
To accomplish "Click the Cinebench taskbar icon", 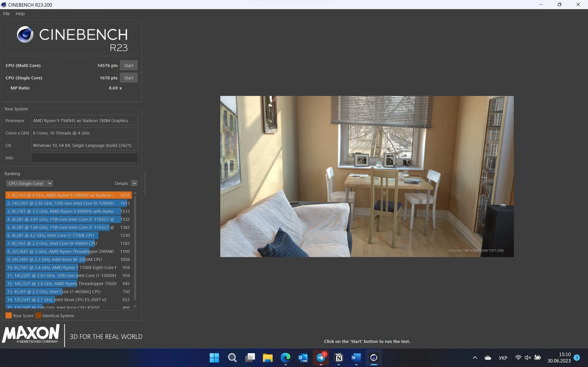I will click(374, 358).
